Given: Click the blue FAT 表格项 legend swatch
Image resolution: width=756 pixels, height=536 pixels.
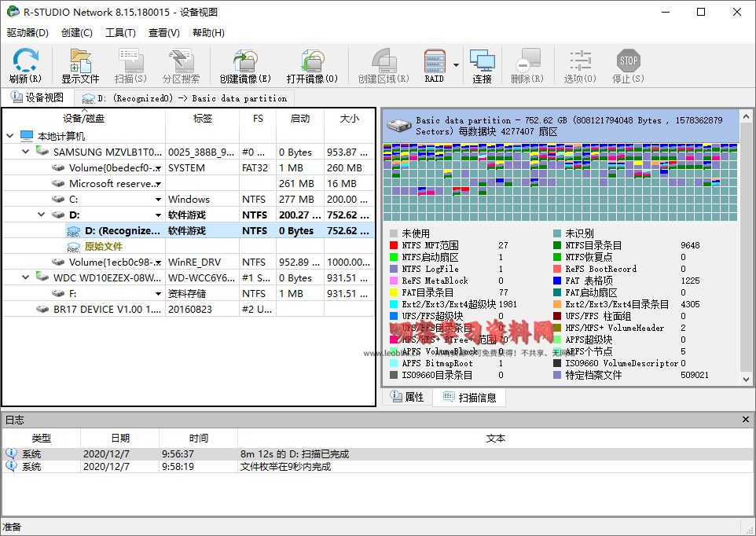Looking at the screenshot, I should click(x=557, y=281).
